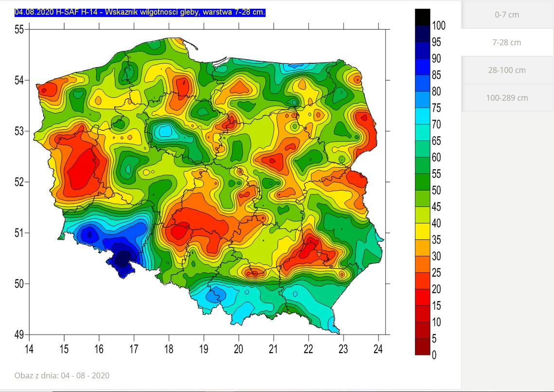Select the green legend swatch between 50 and 55
Viewport: 554px width, 392px height.
[x=422, y=182]
